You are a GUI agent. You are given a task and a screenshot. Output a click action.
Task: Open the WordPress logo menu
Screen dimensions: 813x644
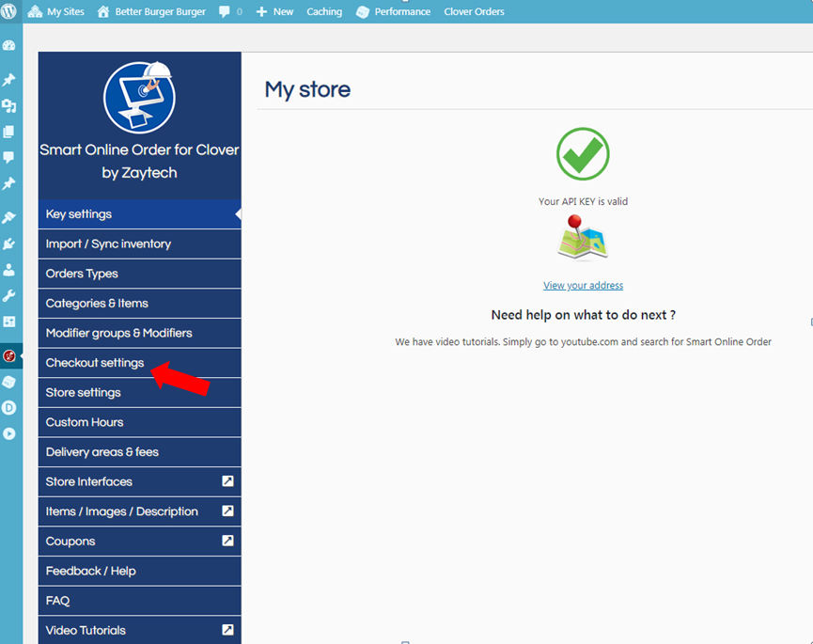pos(8,11)
